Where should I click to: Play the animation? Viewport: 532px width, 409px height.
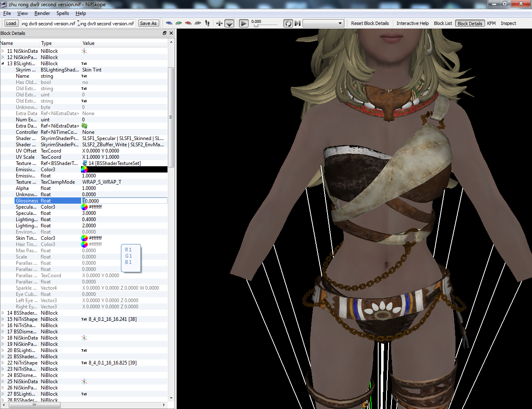(x=244, y=24)
